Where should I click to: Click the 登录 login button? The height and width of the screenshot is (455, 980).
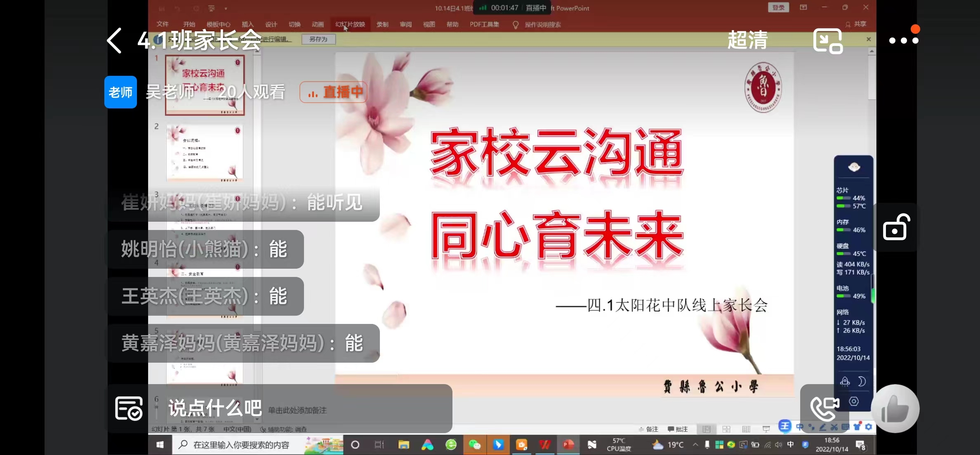pos(778,7)
